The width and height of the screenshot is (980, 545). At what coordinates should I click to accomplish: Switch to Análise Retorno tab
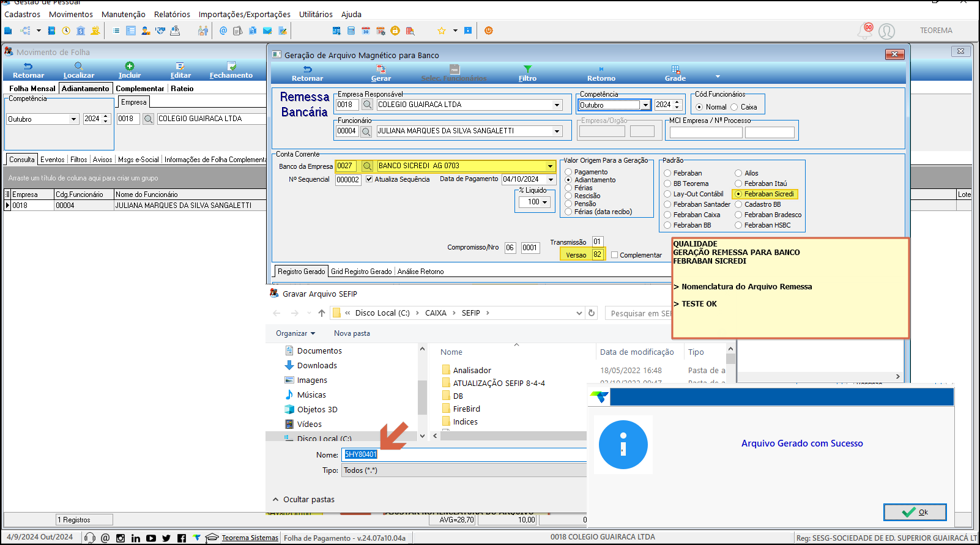pyautogui.click(x=420, y=272)
